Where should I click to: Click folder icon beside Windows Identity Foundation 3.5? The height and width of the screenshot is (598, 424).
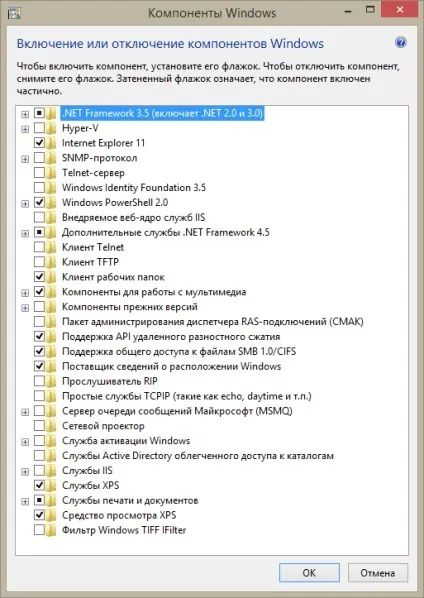pyautogui.click(x=51, y=188)
